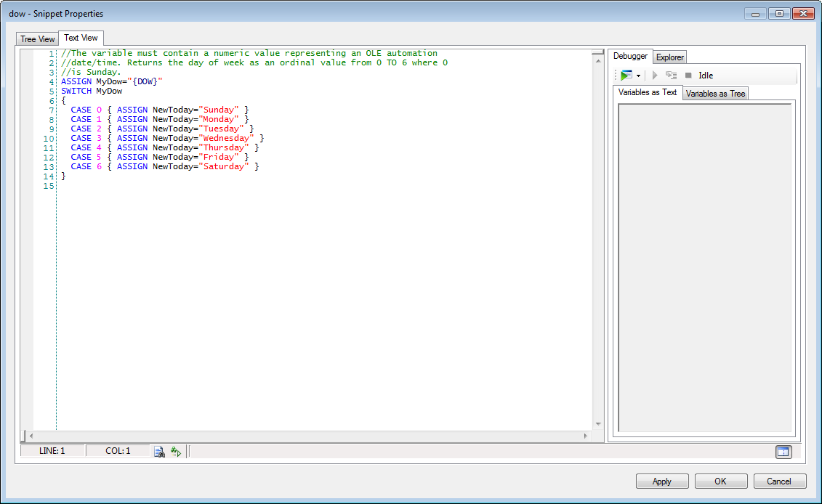Click the editor's vertical scrollbar down arrow

(598, 424)
